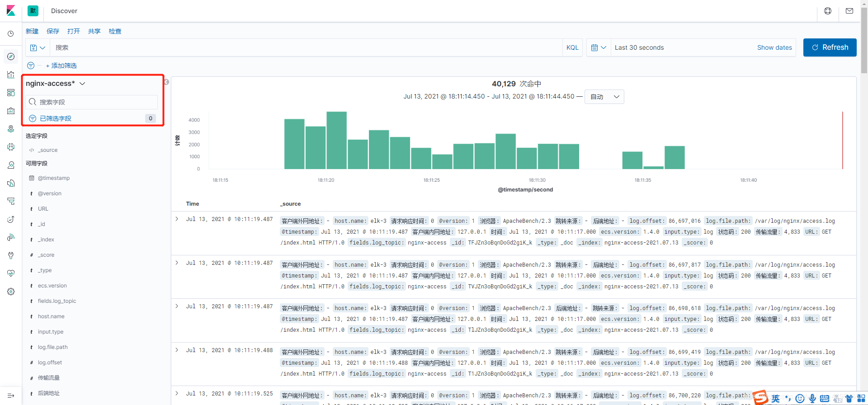
Task: Select the input.type field
Action: [51, 332]
